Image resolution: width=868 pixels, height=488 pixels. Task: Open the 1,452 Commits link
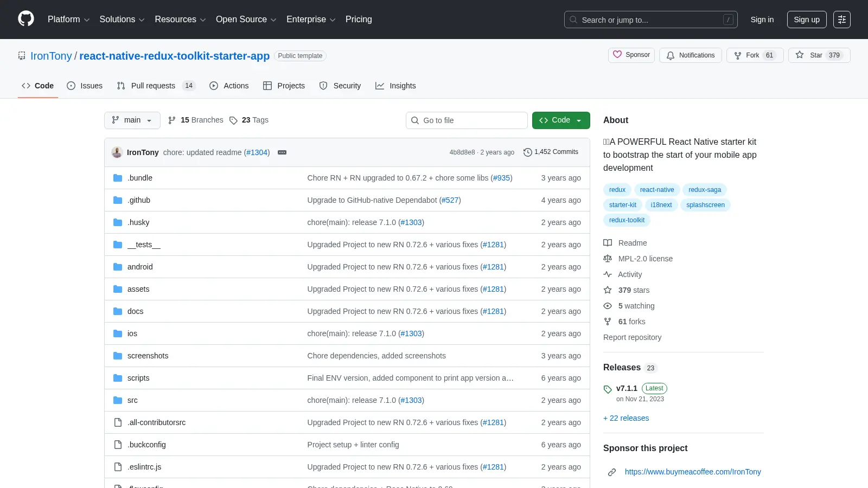coord(551,152)
